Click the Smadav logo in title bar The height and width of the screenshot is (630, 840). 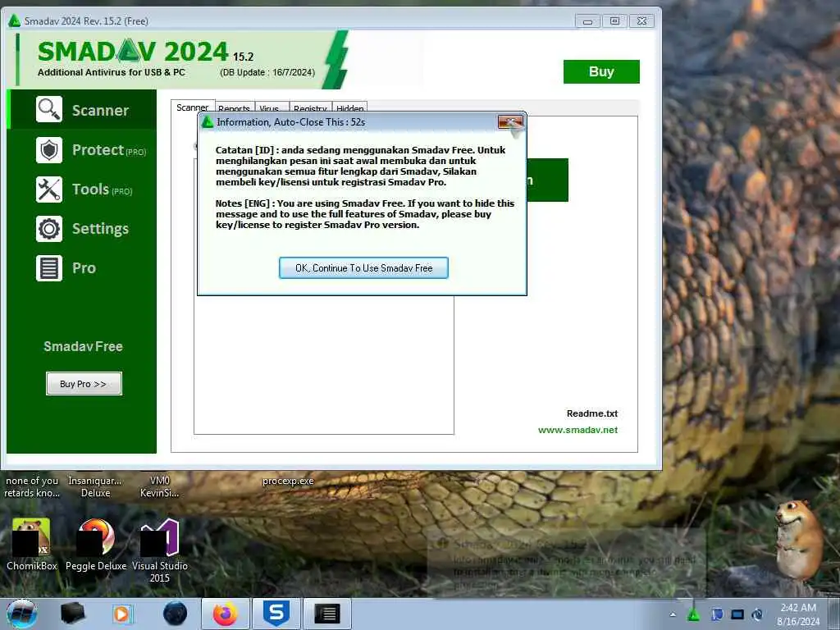pyautogui.click(x=15, y=21)
